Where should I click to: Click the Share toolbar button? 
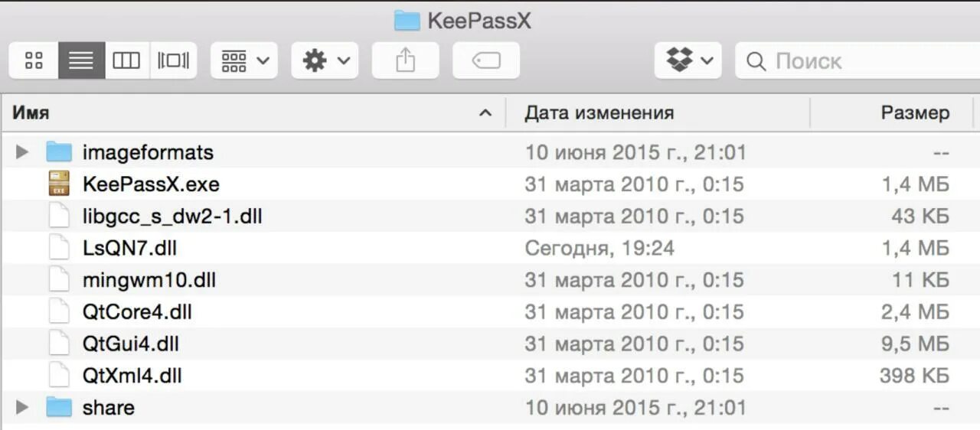point(405,60)
